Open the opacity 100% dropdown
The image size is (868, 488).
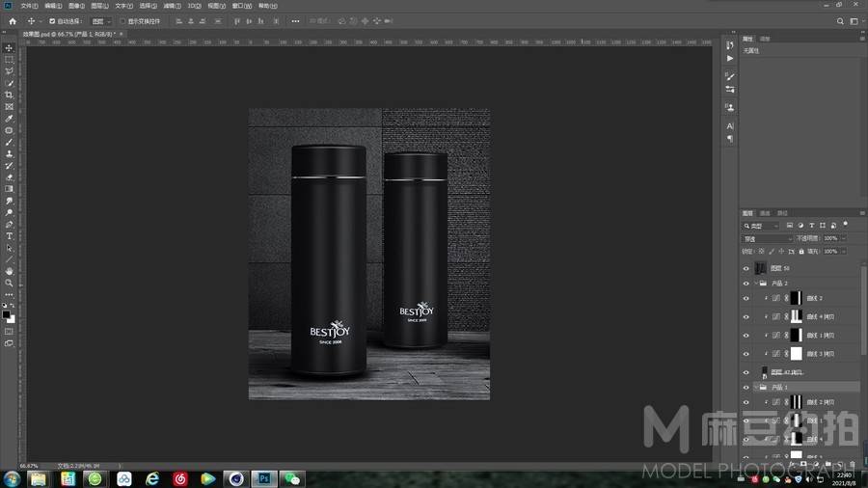[844, 238]
